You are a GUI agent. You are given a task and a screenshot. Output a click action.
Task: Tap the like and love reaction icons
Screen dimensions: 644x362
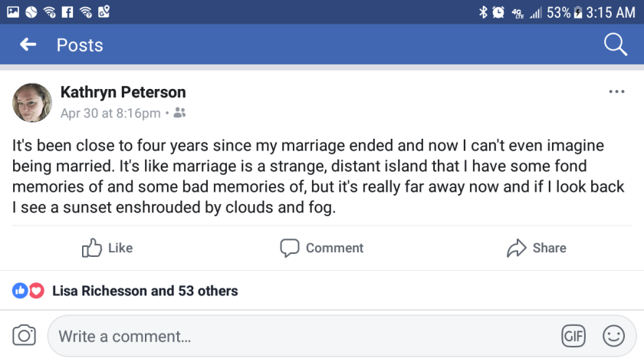(28, 291)
